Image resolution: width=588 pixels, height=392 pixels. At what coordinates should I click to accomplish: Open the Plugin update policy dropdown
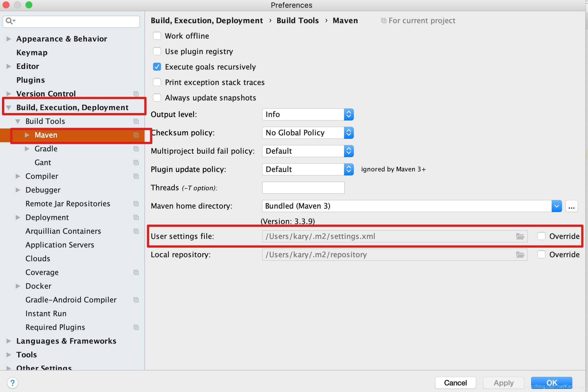click(x=308, y=169)
